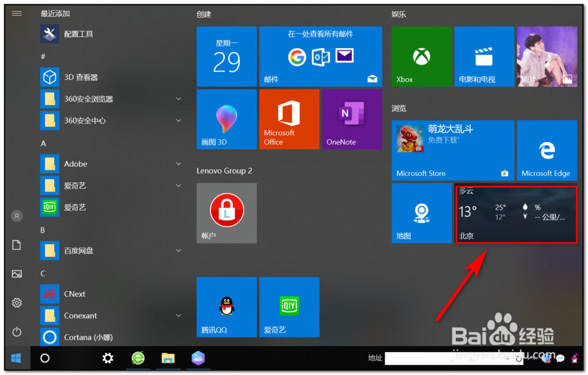Image resolution: width=588 pixels, height=375 pixels.
Task: Open Settings gear in left sidebar
Action: pos(17,303)
